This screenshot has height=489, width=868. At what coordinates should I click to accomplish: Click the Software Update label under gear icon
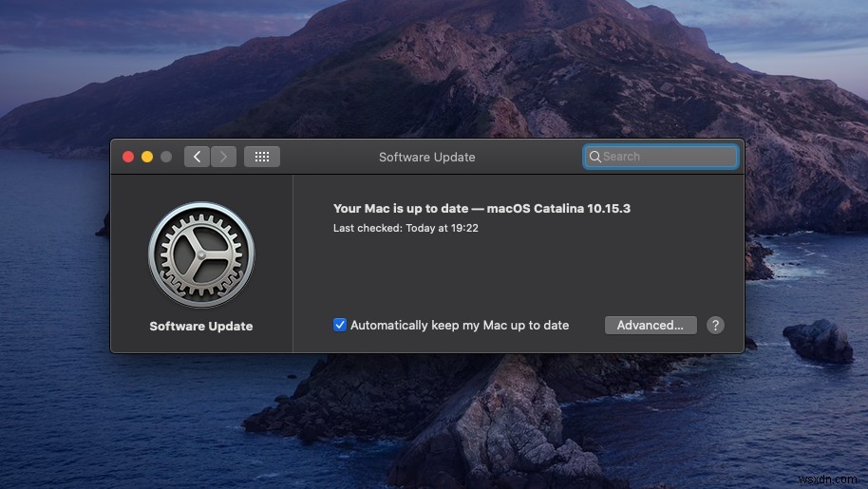coord(201,327)
